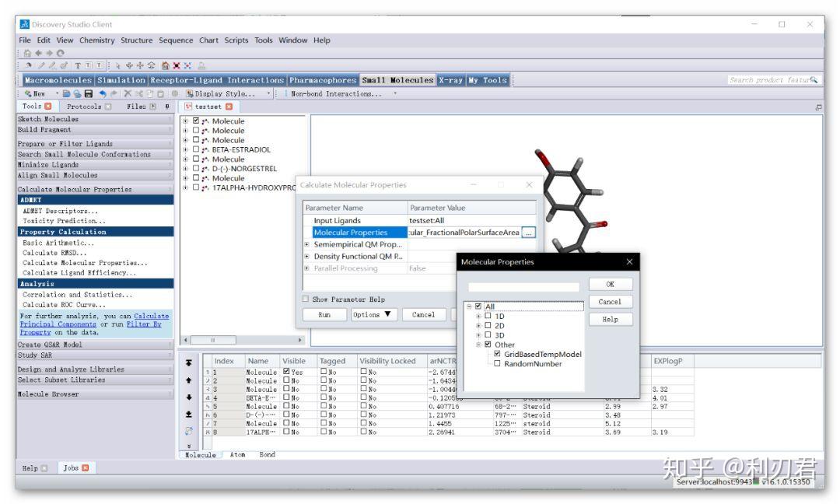This screenshot has width=840, height=504.
Task: Check the 1D properties checkbox
Action: [488, 316]
